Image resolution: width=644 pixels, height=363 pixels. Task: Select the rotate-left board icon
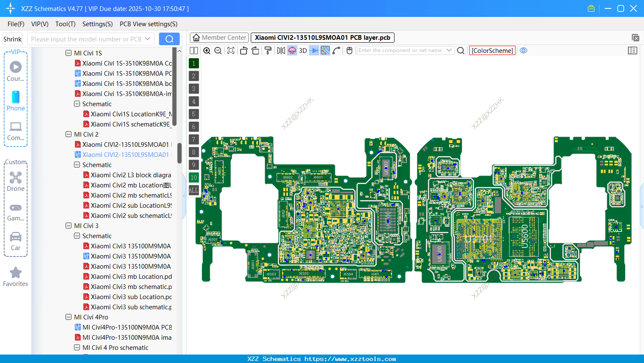[x=244, y=50]
